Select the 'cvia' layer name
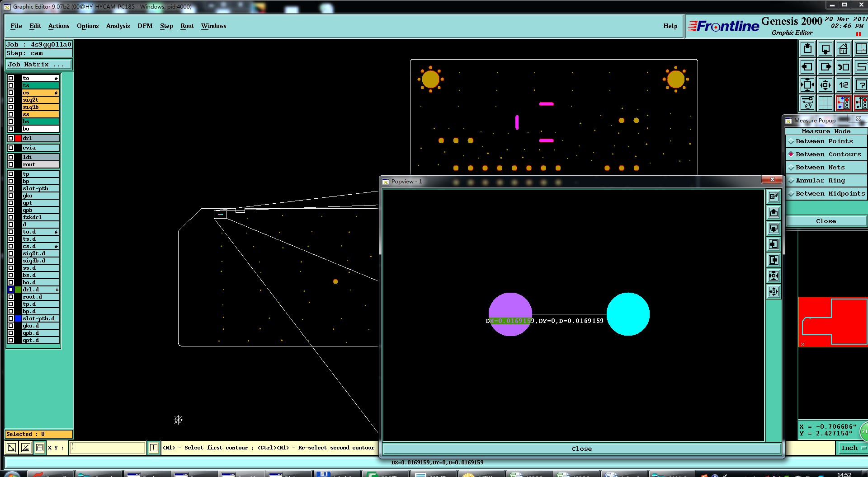This screenshot has width=868, height=477. tap(41, 148)
